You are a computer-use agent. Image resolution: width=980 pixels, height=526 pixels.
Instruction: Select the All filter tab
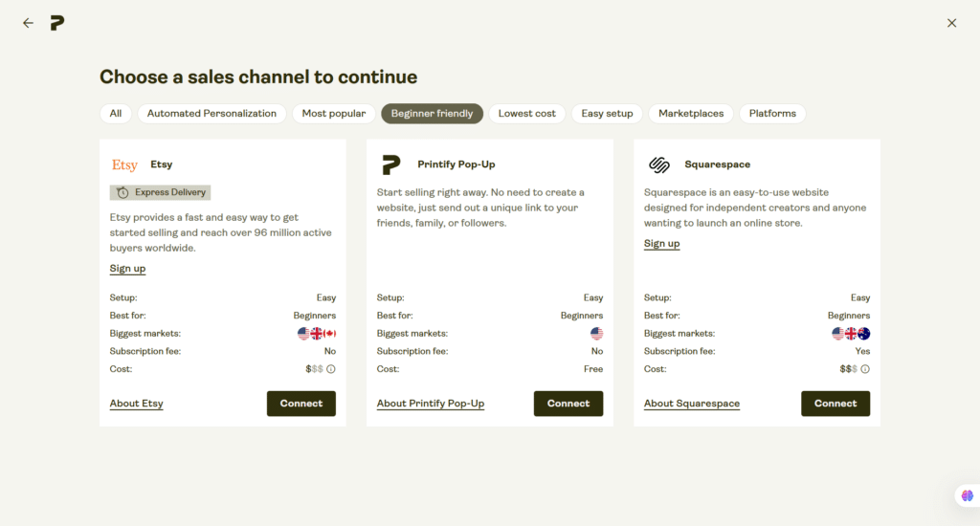pyautogui.click(x=116, y=114)
